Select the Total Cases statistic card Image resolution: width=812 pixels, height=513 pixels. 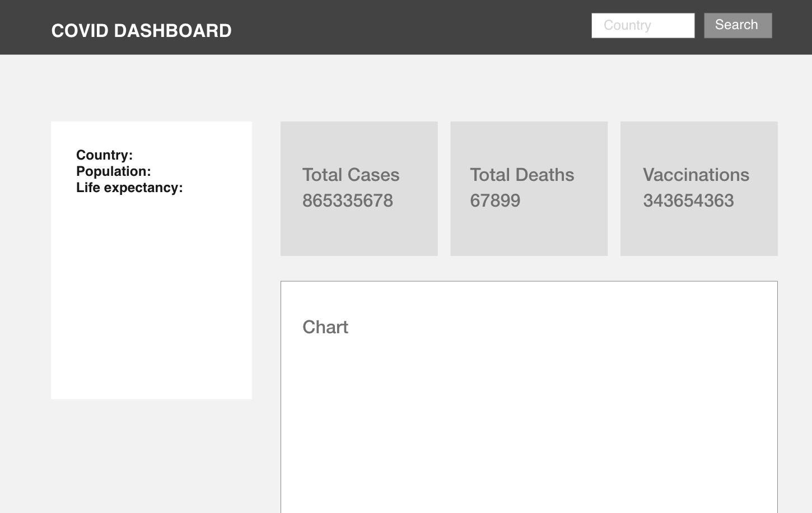[x=358, y=188]
